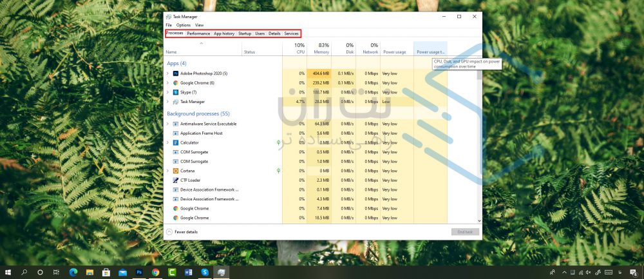Expand the Adobe Photoshop 2020 process group
This screenshot has height=279, width=644.
point(167,73)
